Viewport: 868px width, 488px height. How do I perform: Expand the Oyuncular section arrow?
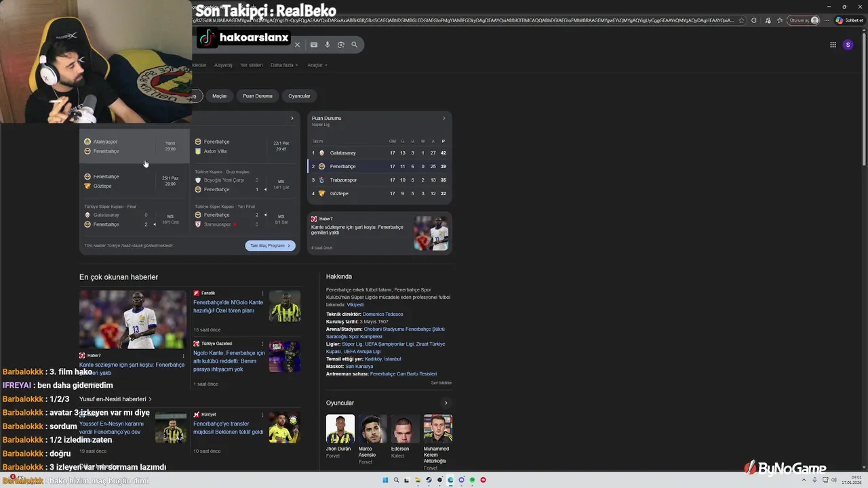tap(446, 403)
